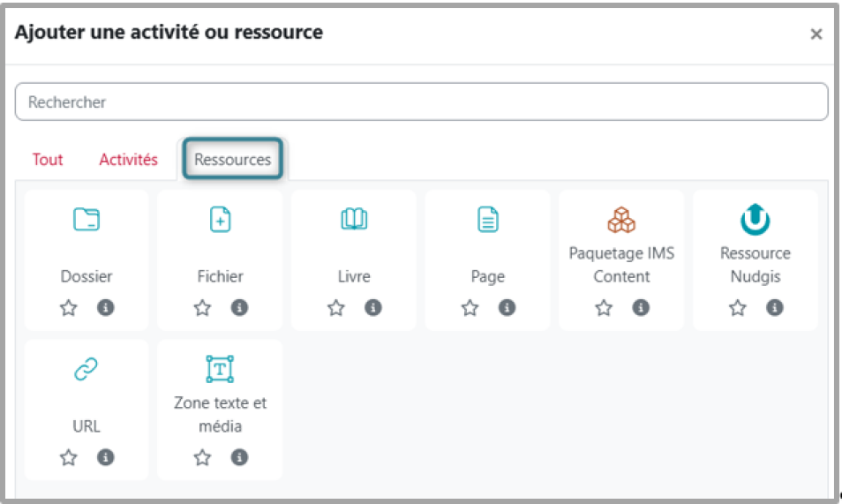This screenshot has height=504, width=842.
Task: Select the Ressources tab
Action: 233,160
